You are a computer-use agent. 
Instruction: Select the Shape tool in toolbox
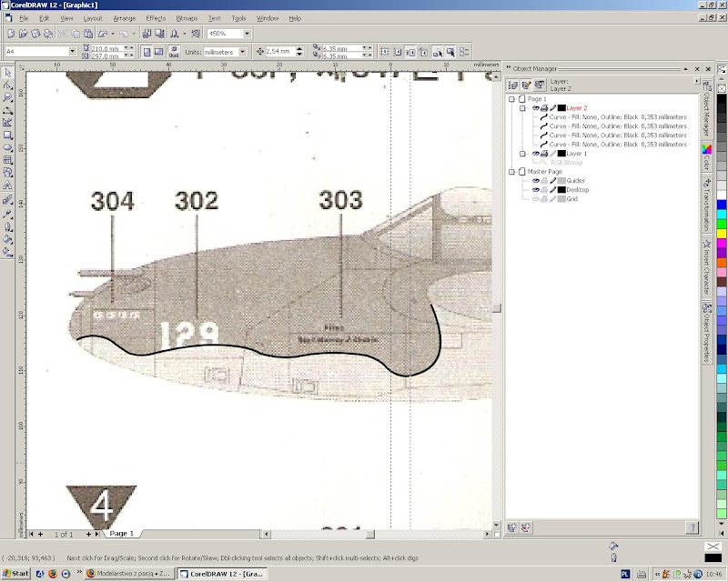[x=8, y=85]
